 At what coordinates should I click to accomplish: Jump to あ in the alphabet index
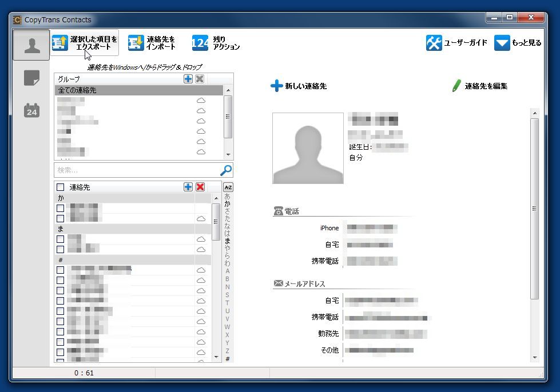click(x=228, y=197)
